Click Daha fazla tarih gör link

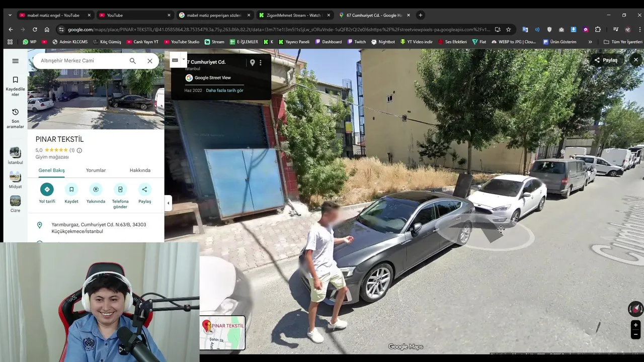[x=224, y=90]
